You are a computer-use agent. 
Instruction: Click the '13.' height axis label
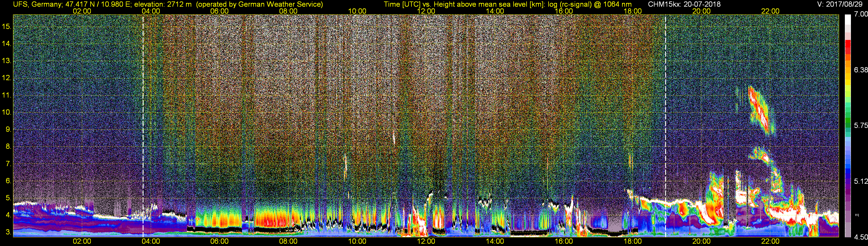[7, 61]
